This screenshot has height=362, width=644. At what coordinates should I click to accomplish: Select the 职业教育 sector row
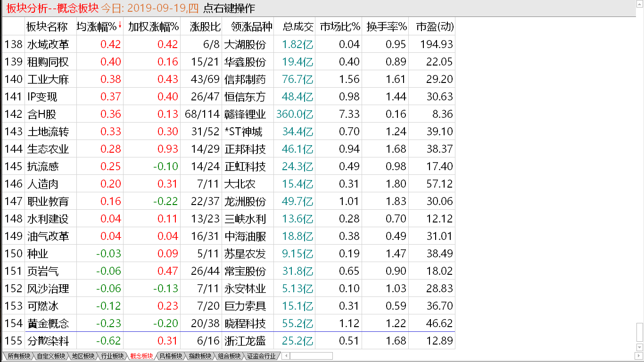[x=229, y=201]
